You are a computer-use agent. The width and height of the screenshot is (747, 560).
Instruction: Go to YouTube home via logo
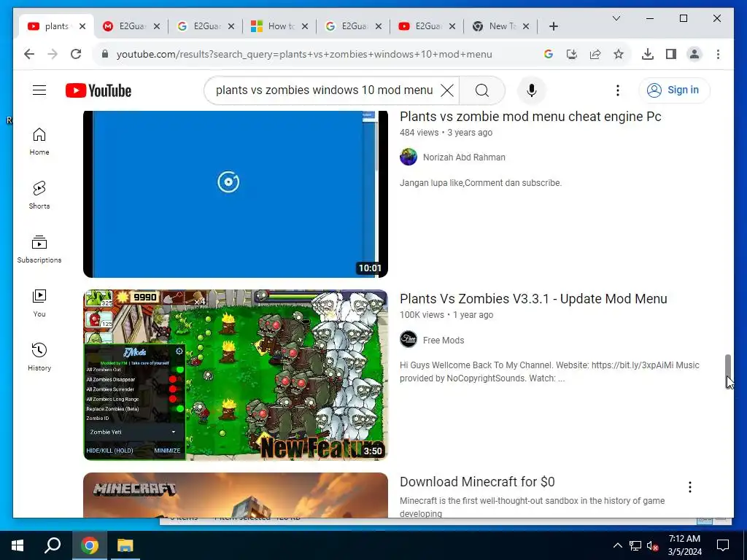point(98,90)
